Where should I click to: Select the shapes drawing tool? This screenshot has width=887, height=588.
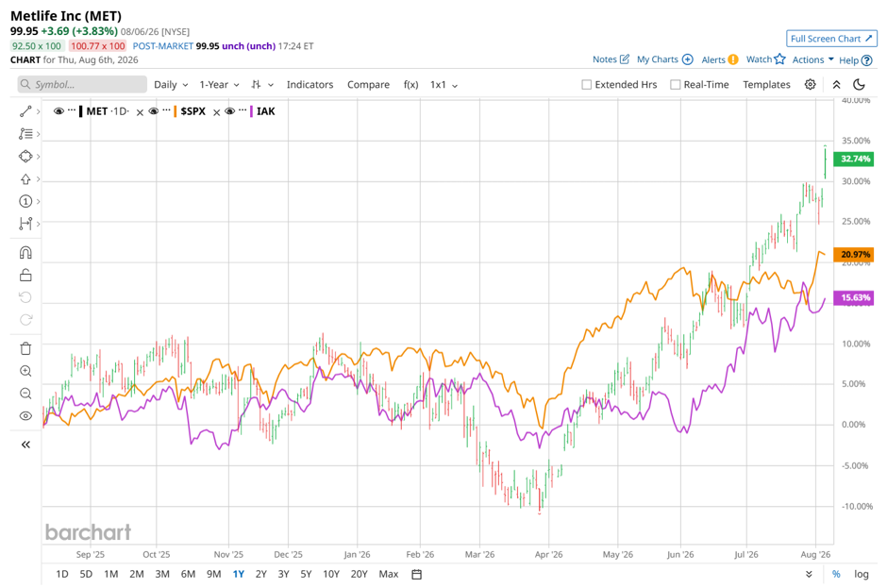pos(25,156)
